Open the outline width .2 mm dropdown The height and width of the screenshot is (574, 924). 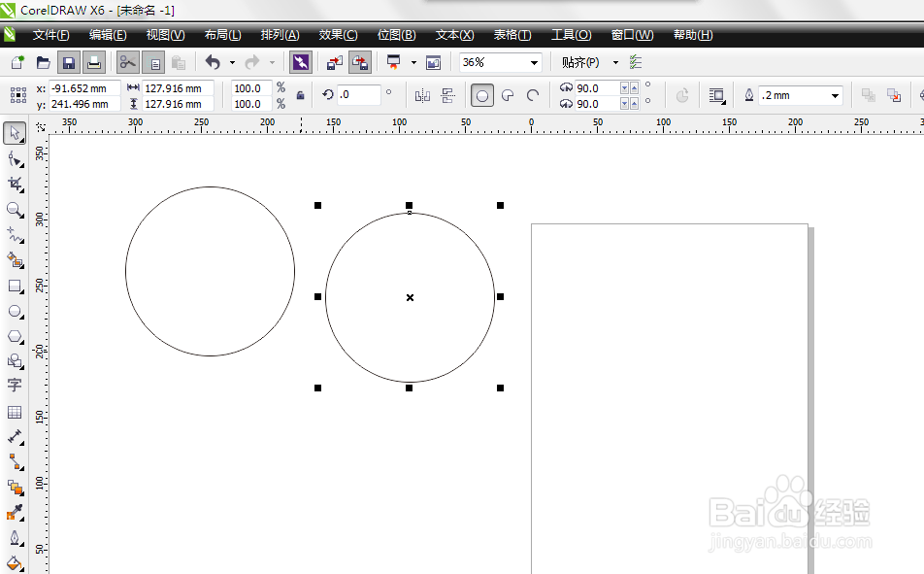tap(835, 95)
